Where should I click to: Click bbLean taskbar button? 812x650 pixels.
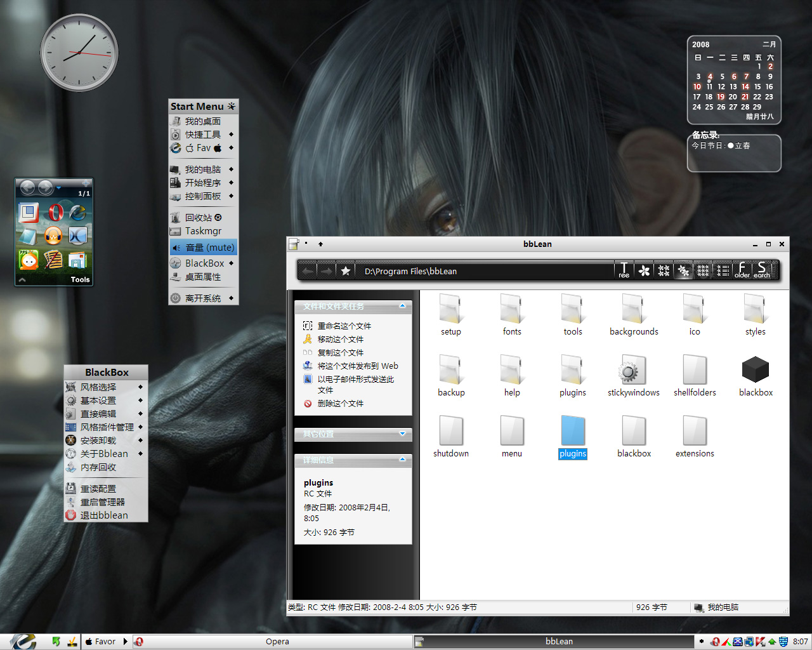tap(554, 642)
